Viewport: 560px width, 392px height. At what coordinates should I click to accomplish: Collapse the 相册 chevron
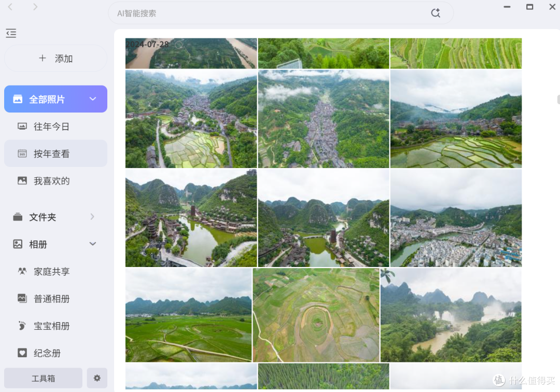click(93, 244)
